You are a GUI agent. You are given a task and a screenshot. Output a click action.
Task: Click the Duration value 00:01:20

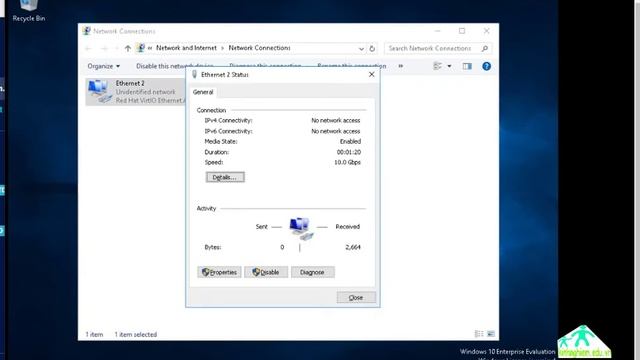(x=349, y=152)
